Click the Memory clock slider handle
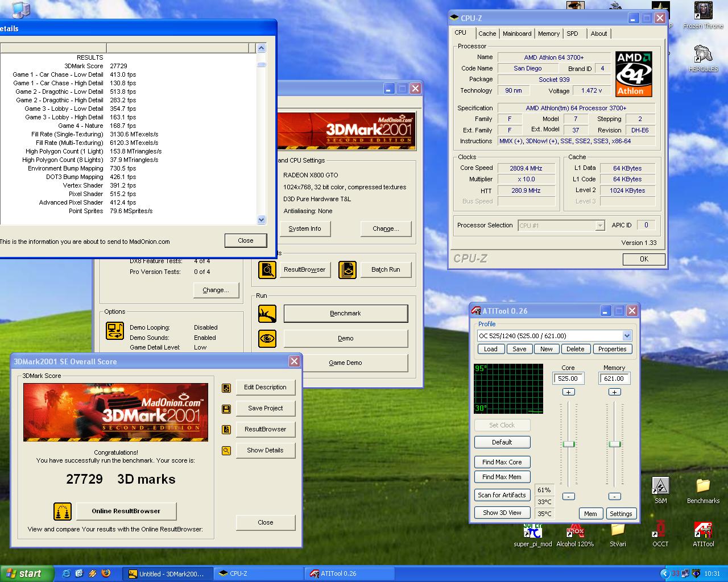The height and width of the screenshot is (582, 728). tap(615, 444)
